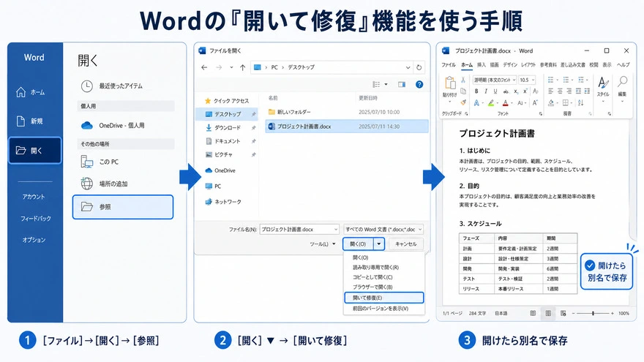Toggle Superscript in the font group
Image resolution: width=644 pixels, height=362 pixels.
click(x=525, y=91)
